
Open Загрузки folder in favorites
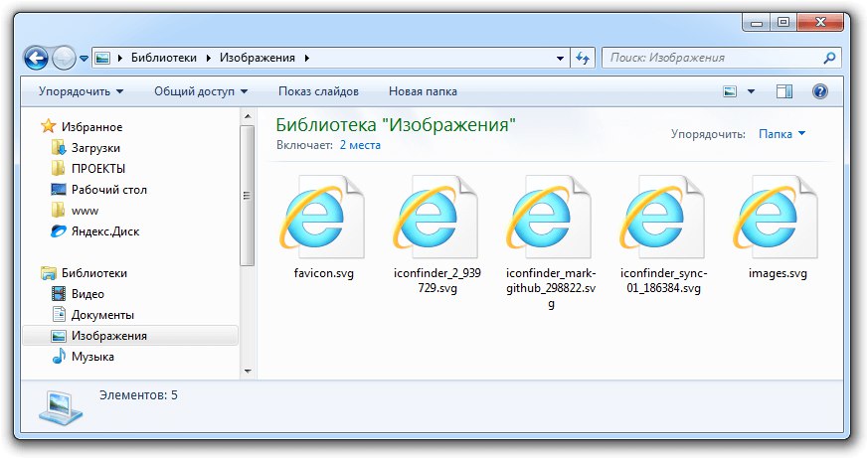click(x=95, y=148)
